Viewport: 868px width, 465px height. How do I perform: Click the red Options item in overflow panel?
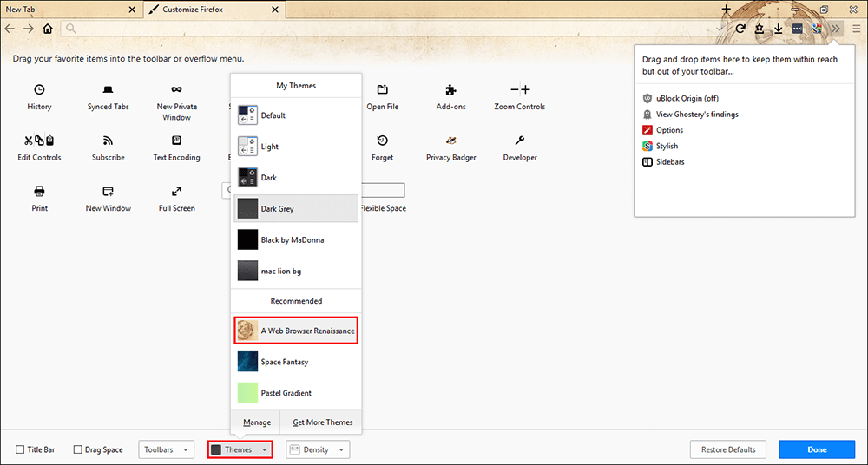point(662,130)
